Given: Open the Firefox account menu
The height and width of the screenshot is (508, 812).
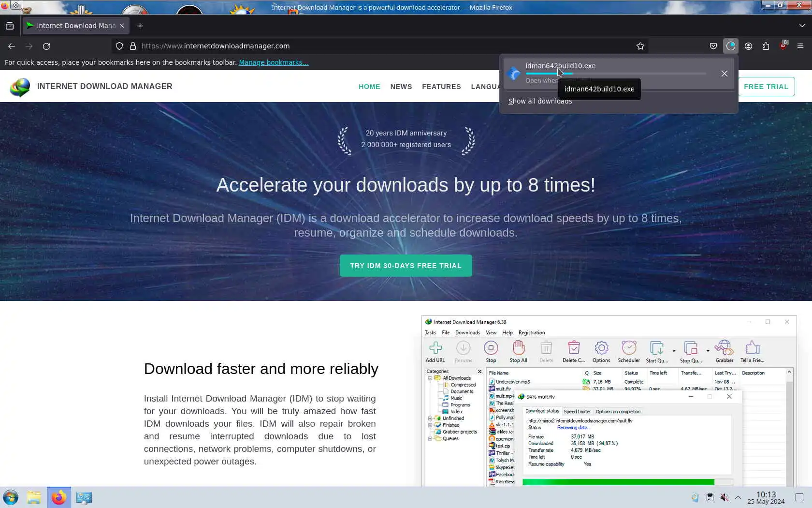Looking at the screenshot, I should [x=748, y=46].
